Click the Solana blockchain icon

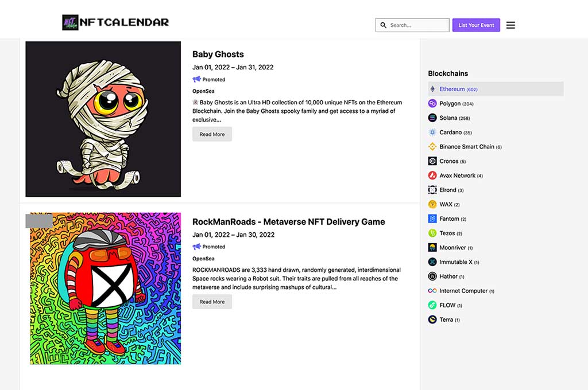point(432,118)
